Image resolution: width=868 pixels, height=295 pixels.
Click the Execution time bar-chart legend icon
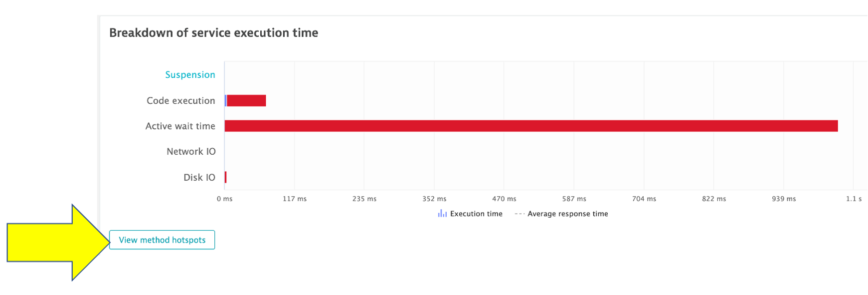point(442,214)
